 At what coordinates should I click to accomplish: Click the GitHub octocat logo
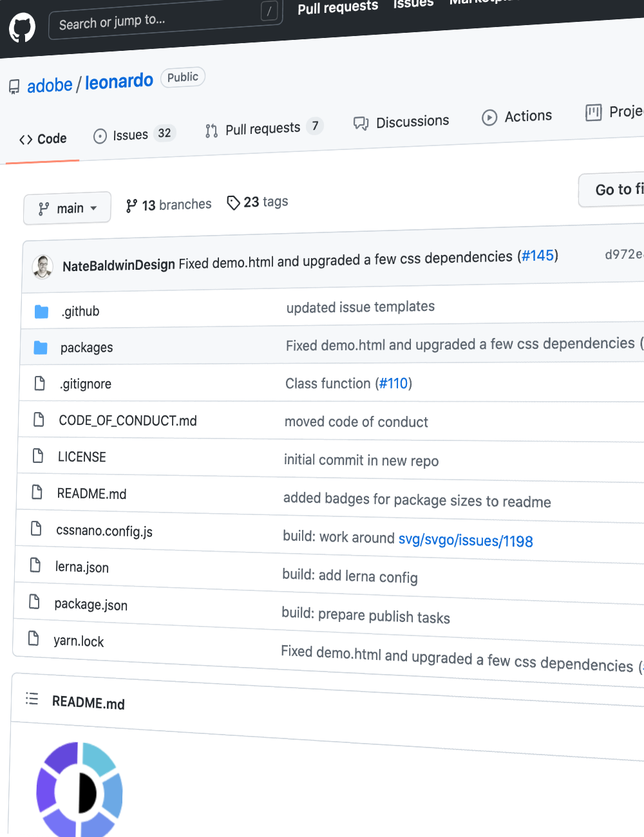[22, 29]
